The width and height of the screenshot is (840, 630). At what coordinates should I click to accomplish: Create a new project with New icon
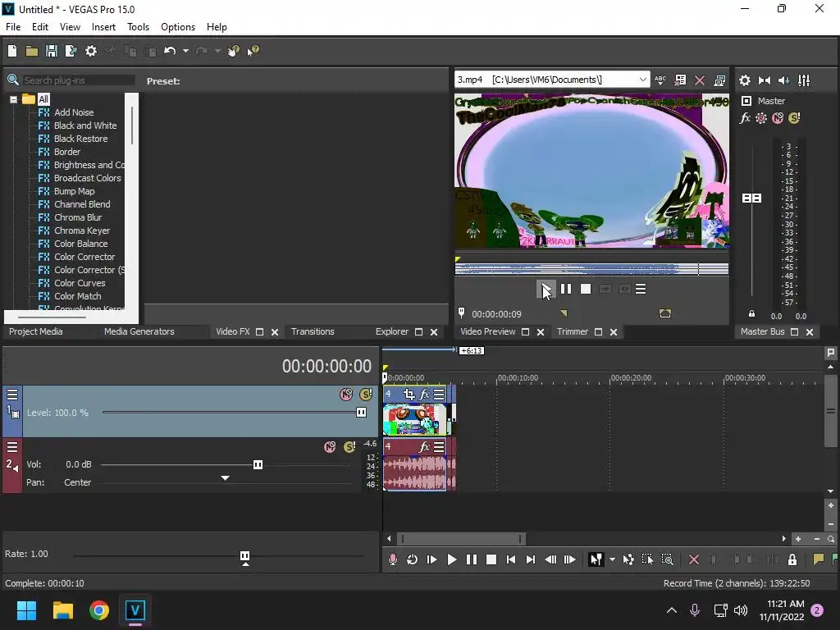pyautogui.click(x=12, y=51)
